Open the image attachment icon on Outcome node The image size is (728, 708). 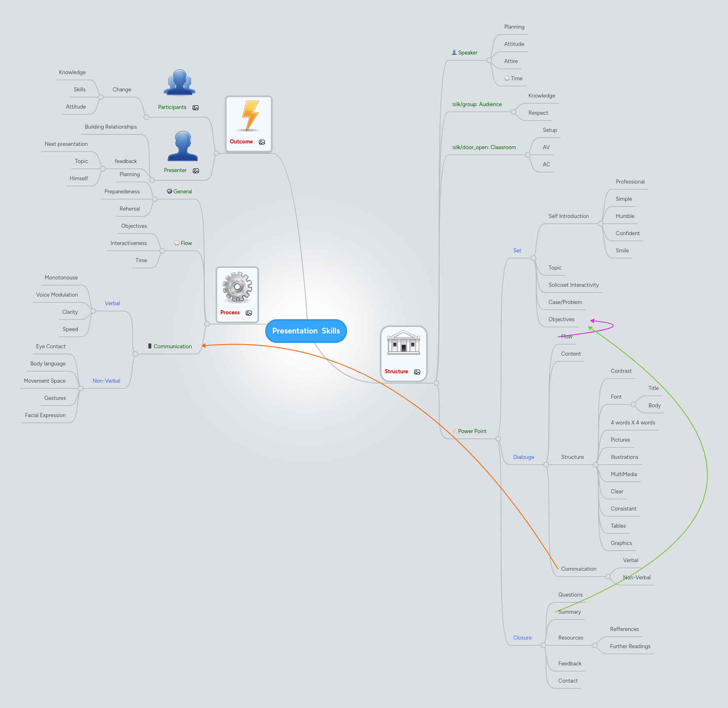coord(262,142)
